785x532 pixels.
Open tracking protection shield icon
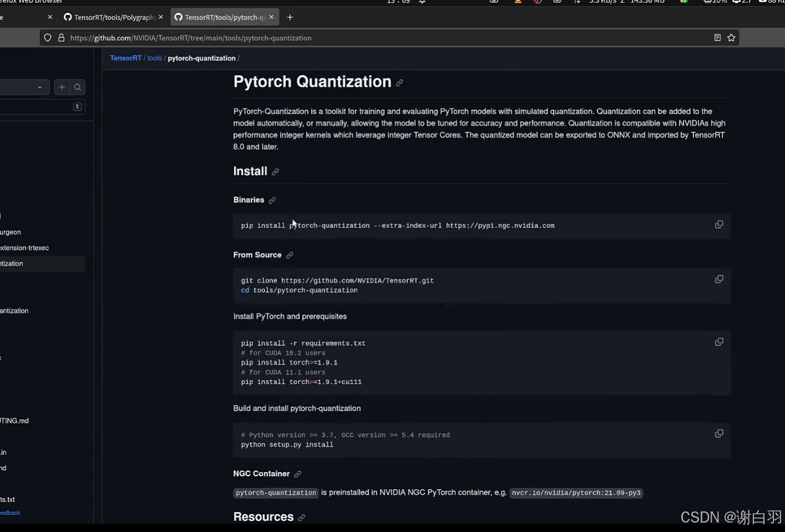(48, 38)
